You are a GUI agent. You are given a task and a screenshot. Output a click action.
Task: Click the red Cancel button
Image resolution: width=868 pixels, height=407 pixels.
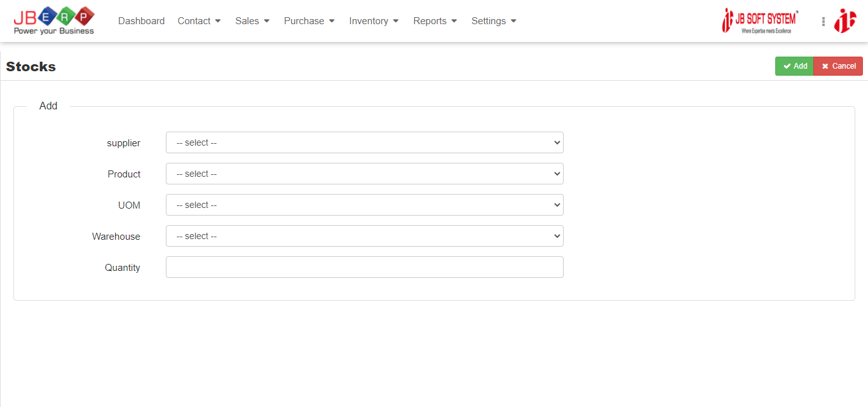(838, 66)
